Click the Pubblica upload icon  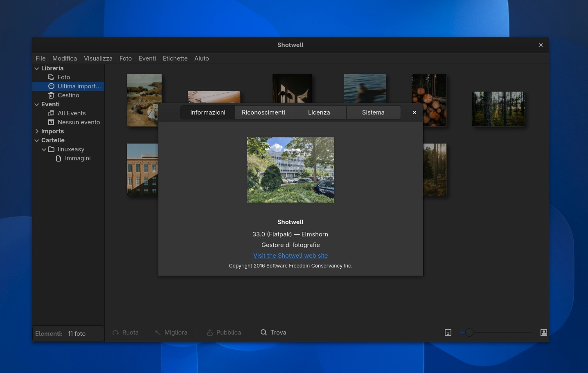point(210,333)
